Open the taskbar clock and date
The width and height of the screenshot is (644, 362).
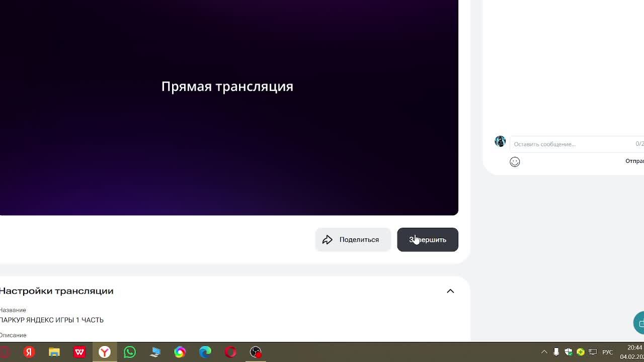point(632,352)
